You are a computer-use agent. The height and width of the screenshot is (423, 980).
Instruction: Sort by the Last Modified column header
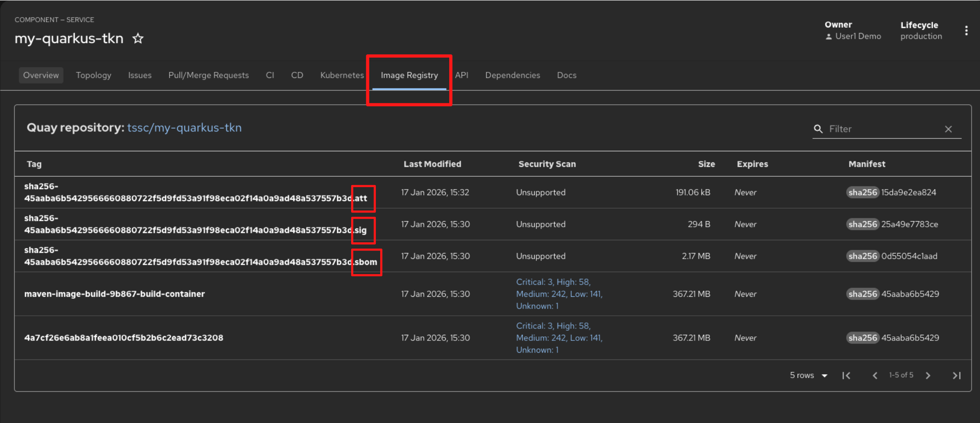coord(432,164)
